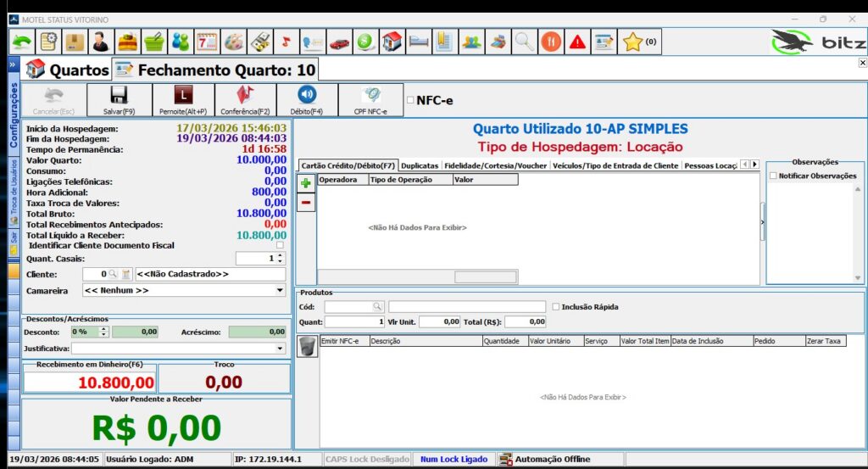Click the green plus add payment icon
The height and width of the screenshot is (469, 868).
click(306, 183)
